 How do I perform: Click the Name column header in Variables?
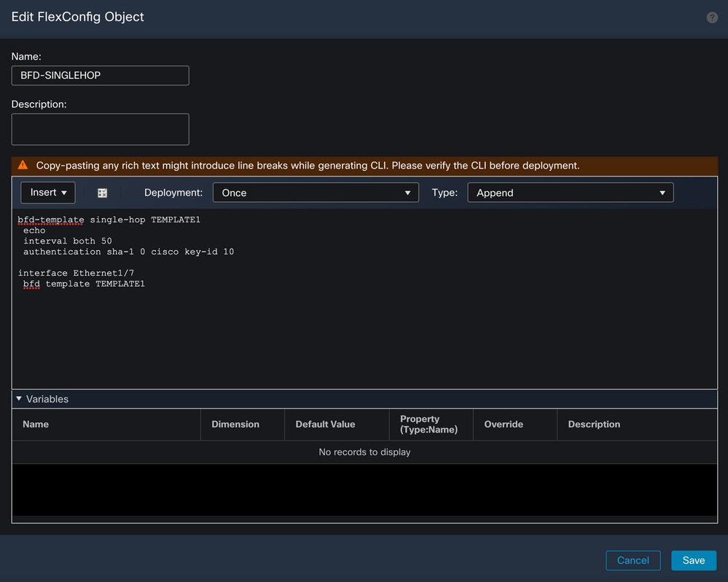point(35,424)
